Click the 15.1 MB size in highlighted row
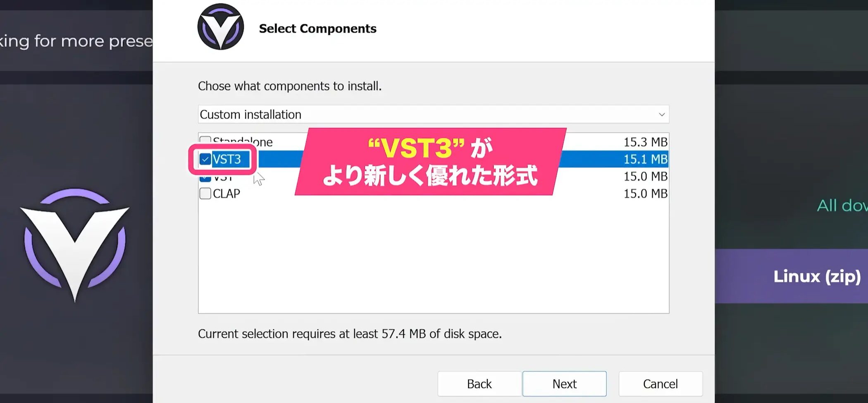 click(645, 159)
